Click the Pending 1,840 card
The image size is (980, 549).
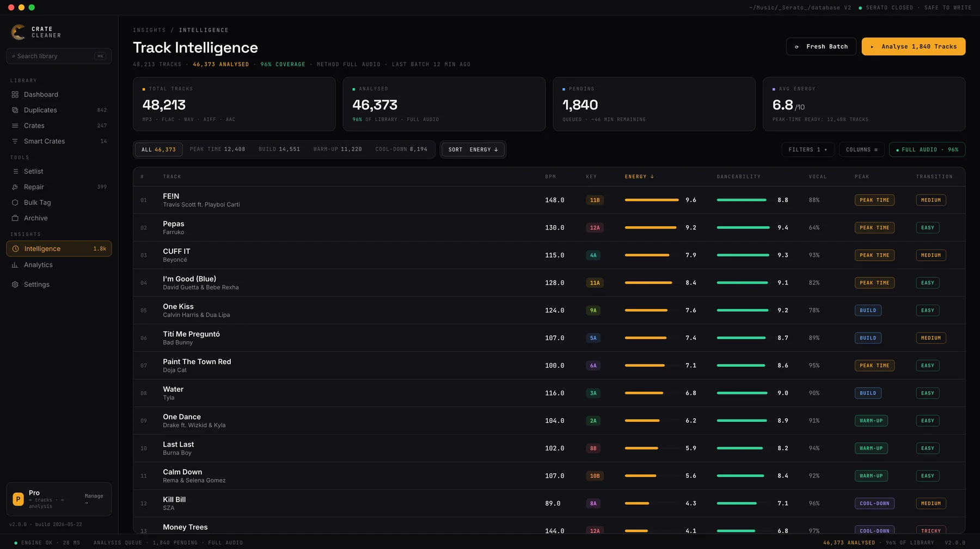[x=654, y=104]
